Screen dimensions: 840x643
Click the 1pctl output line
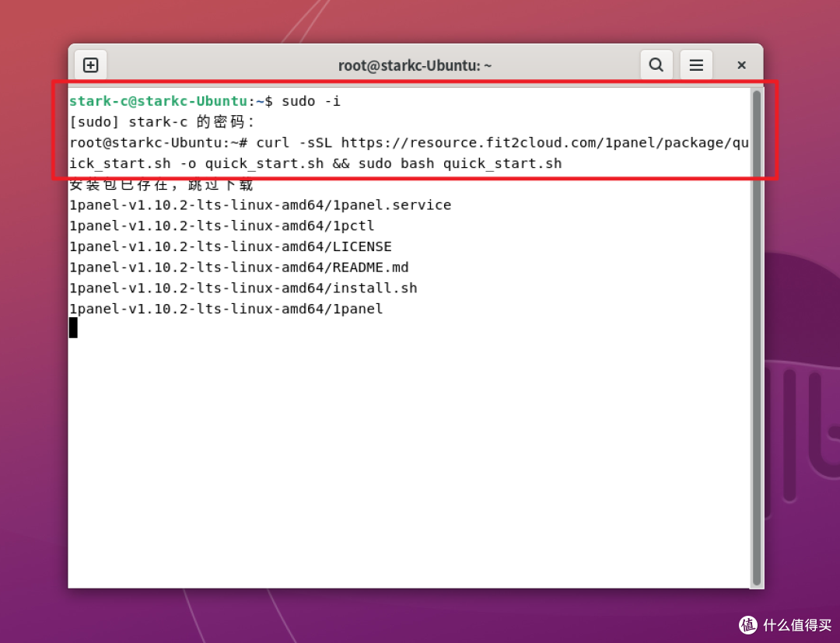222,225
